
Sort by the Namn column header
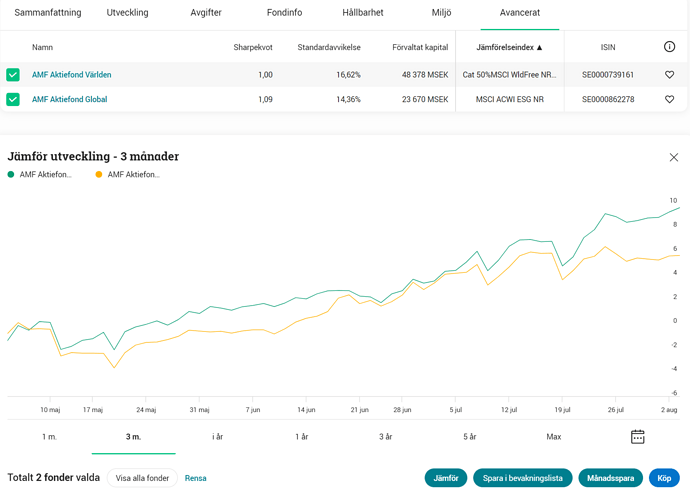(42, 47)
